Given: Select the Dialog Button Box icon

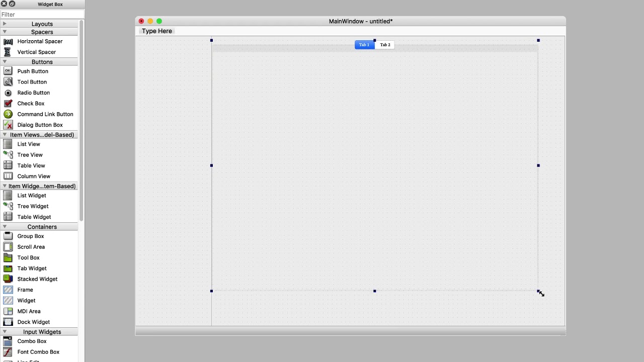Looking at the screenshot, I should point(8,125).
